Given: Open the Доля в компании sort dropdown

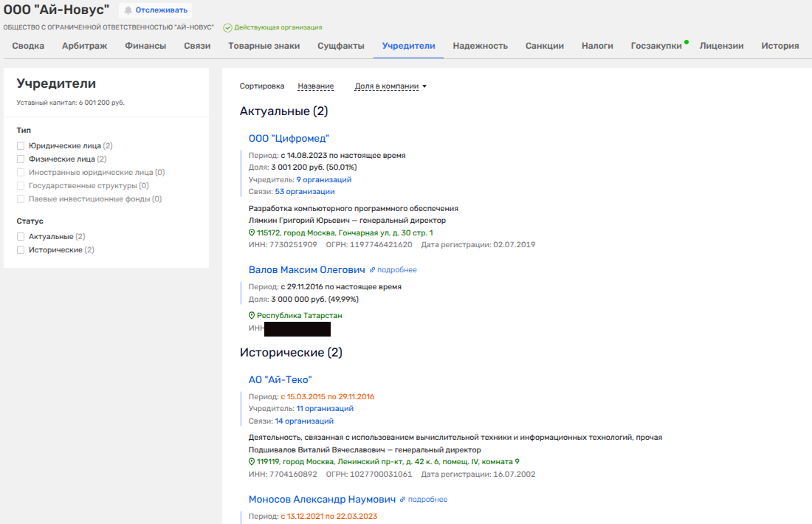Looking at the screenshot, I should coord(390,86).
